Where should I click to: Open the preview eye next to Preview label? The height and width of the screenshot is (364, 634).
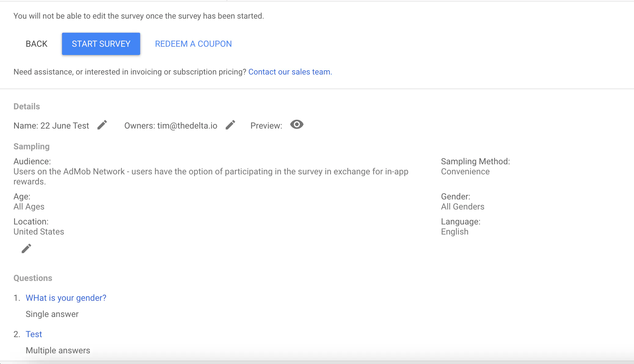click(297, 124)
